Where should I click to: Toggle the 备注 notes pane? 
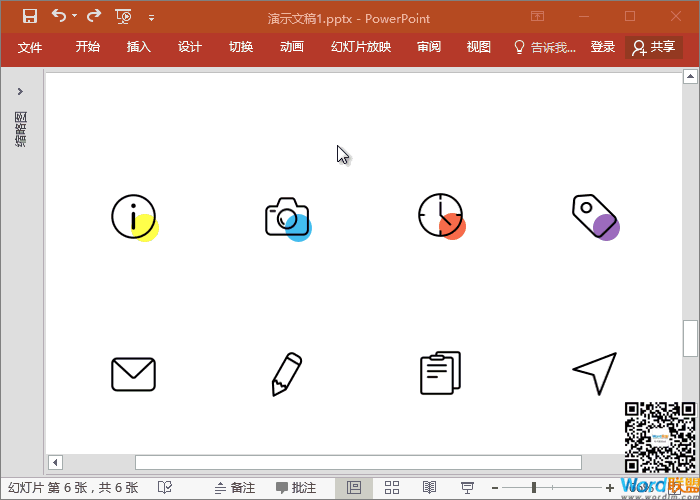pyautogui.click(x=234, y=488)
